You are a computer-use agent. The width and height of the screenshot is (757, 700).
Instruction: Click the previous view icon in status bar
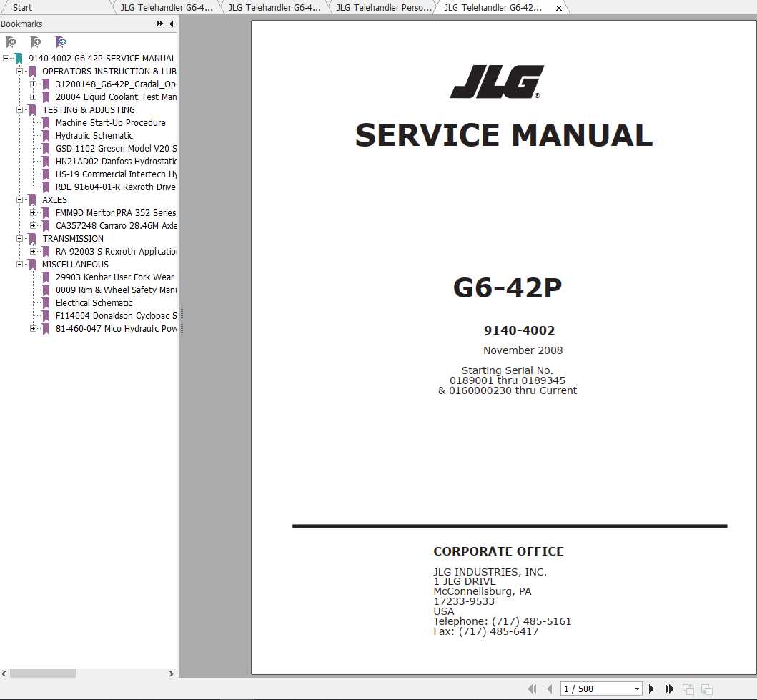pyautogui.click(x=688, y=689)
